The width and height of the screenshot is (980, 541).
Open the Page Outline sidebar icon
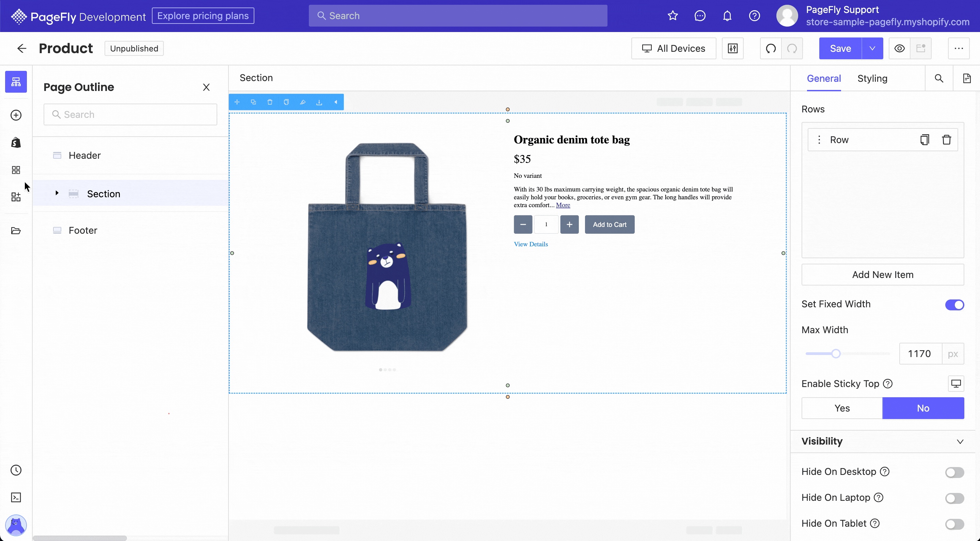[x=16, y=82]
